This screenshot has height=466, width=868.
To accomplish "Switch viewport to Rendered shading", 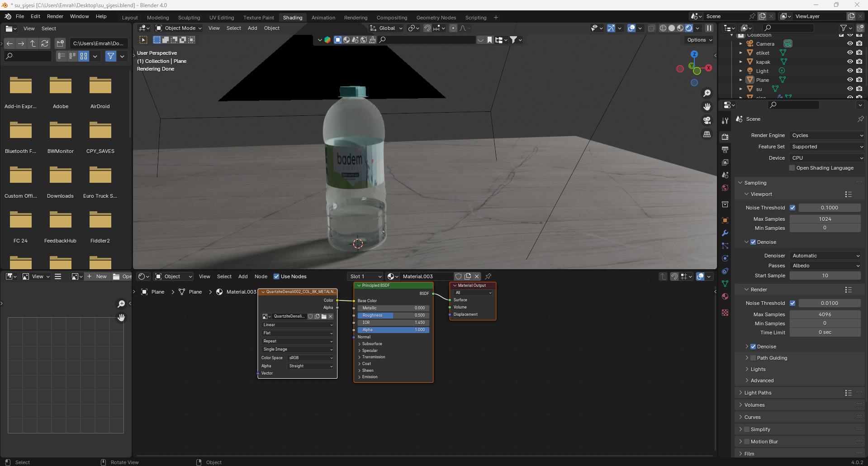I will [689, 28].
